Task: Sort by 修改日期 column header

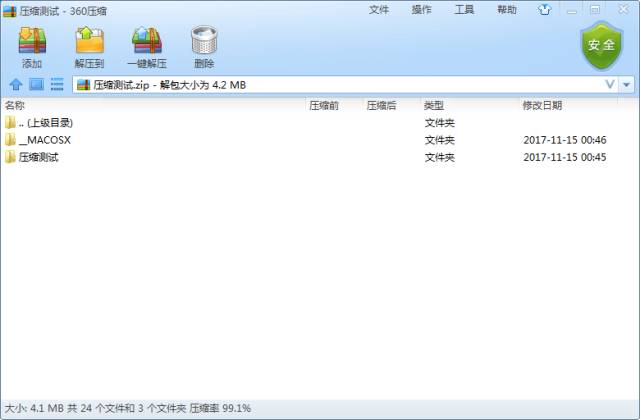Action: [542, 106]
